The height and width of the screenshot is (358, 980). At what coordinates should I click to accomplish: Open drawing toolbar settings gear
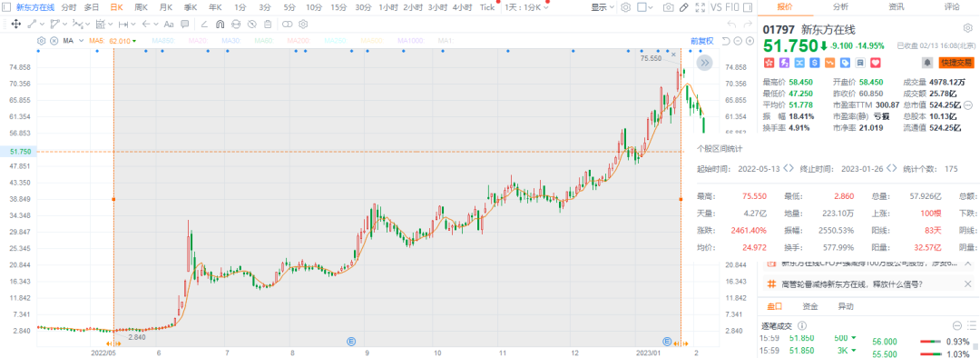click(x=303, y=25)
